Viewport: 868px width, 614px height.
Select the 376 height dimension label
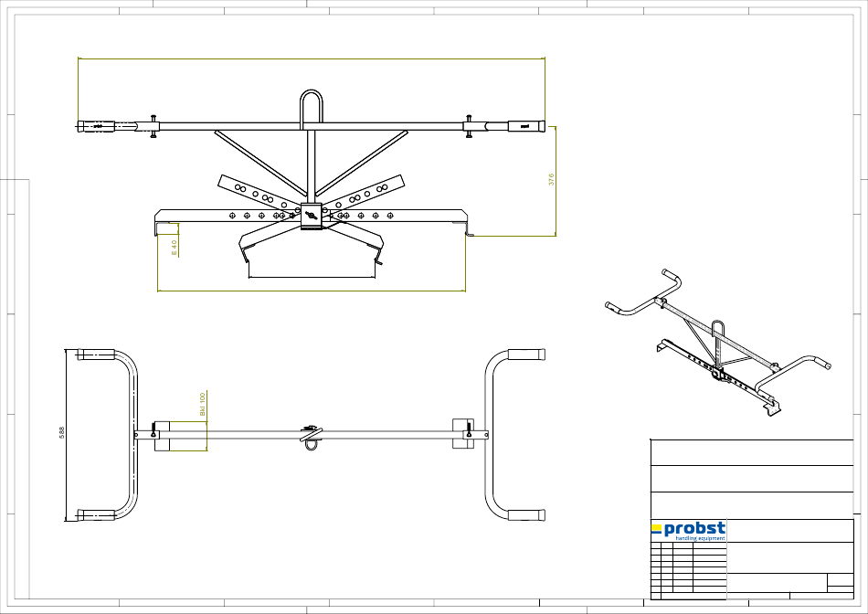pos(552,180)
